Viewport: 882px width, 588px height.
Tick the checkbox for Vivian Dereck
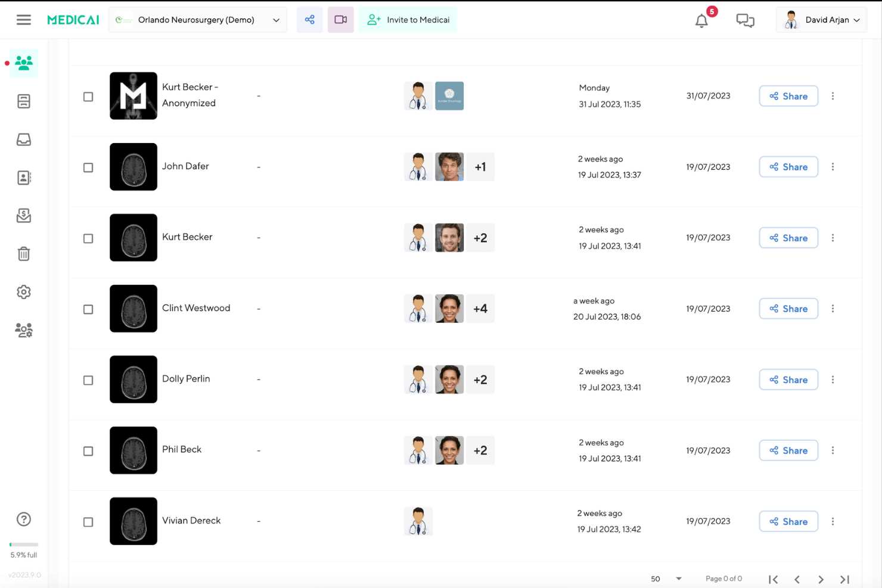tap(88, 522)
